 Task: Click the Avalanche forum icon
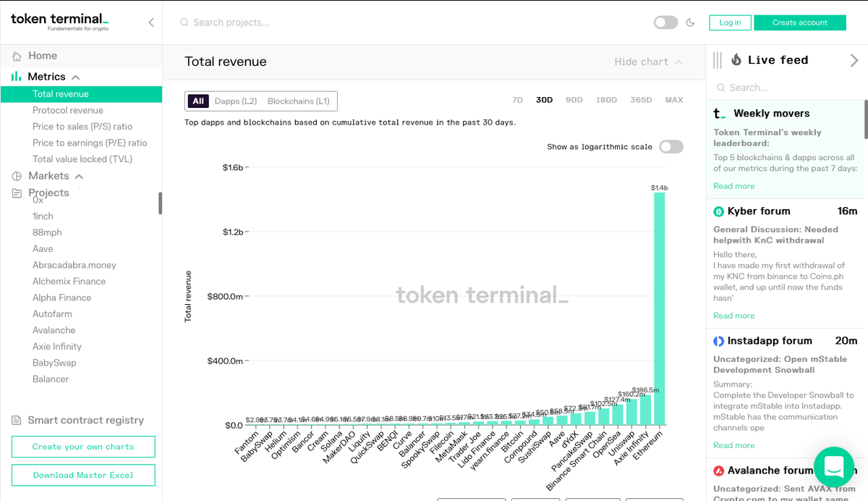[x=718, y=471]
